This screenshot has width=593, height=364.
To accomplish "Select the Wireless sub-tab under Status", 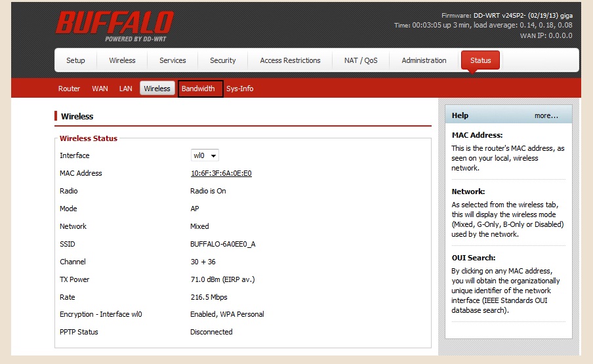I will (157, 89).
